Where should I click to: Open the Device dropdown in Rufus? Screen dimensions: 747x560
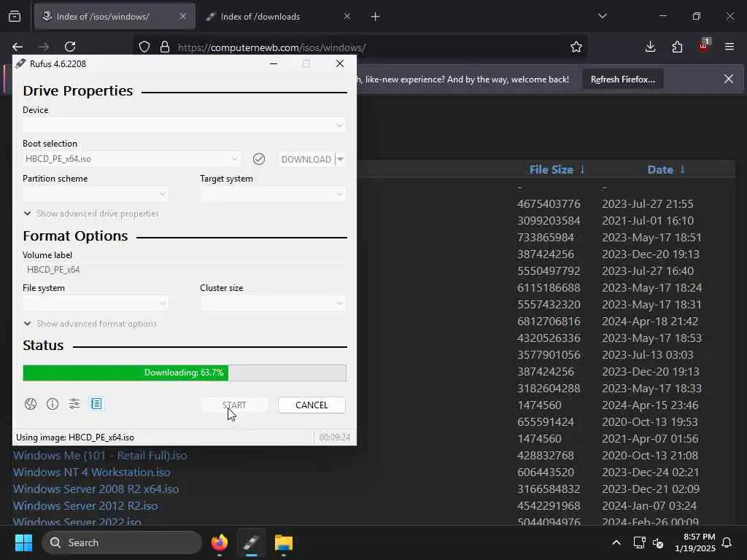[184, 125]
